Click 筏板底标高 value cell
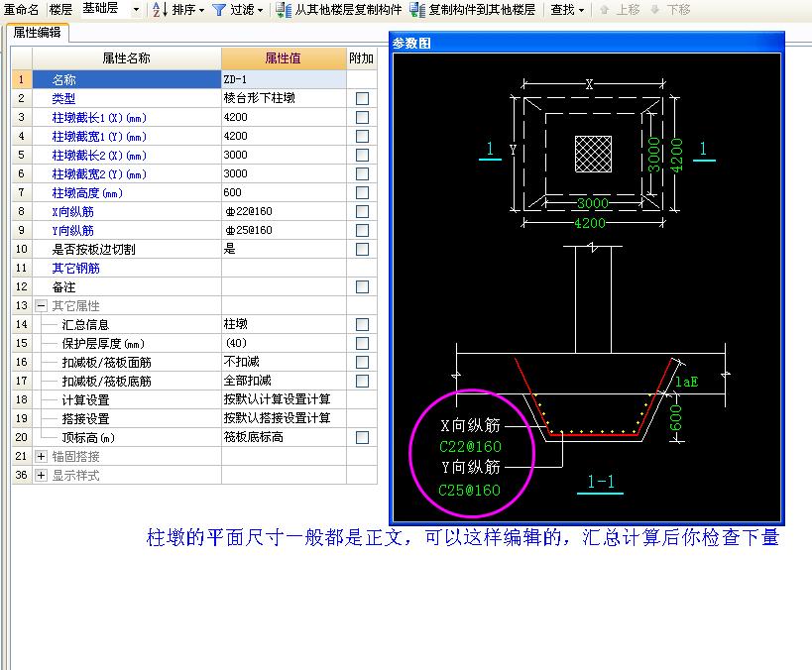The image size is (812, 670). [x=284, y=437]
